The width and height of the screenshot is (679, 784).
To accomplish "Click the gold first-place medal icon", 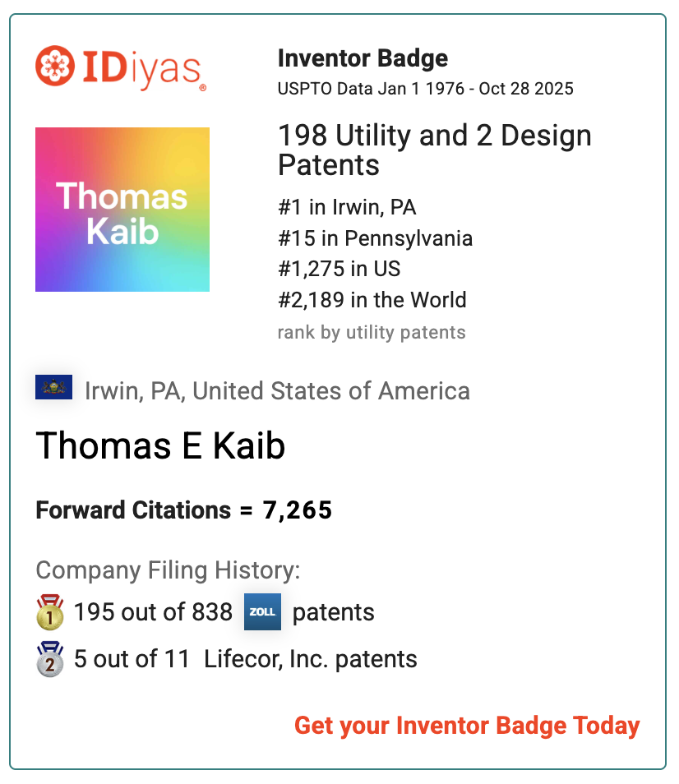I will tap(50, 613).
